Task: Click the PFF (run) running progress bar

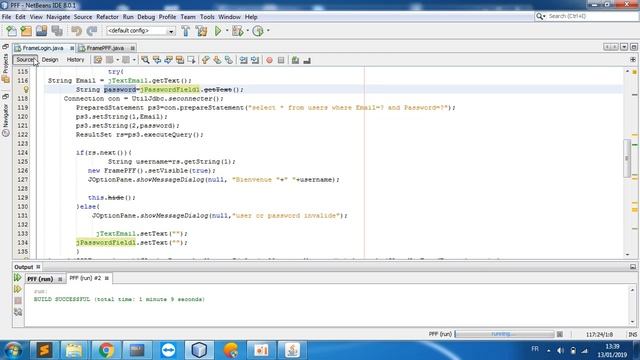Action: pos(504,334)
